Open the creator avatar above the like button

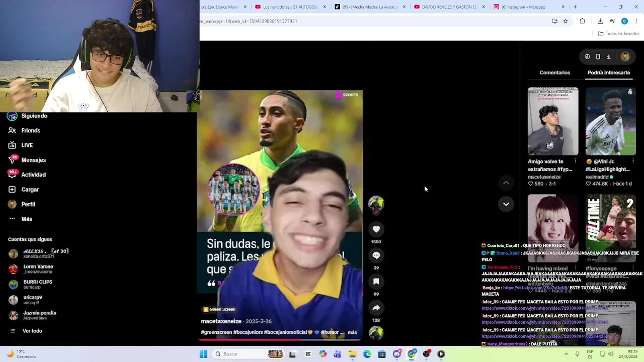point(376,204)
